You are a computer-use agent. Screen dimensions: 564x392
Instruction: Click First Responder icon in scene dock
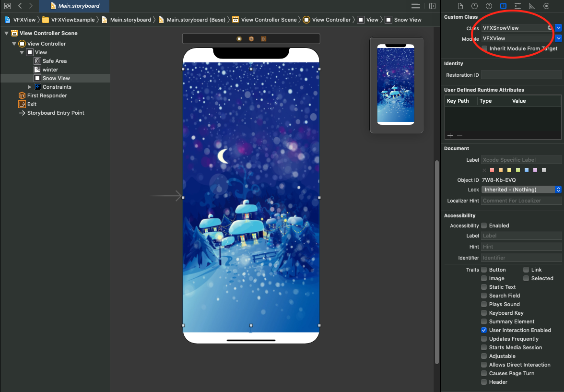coord(251,39)
